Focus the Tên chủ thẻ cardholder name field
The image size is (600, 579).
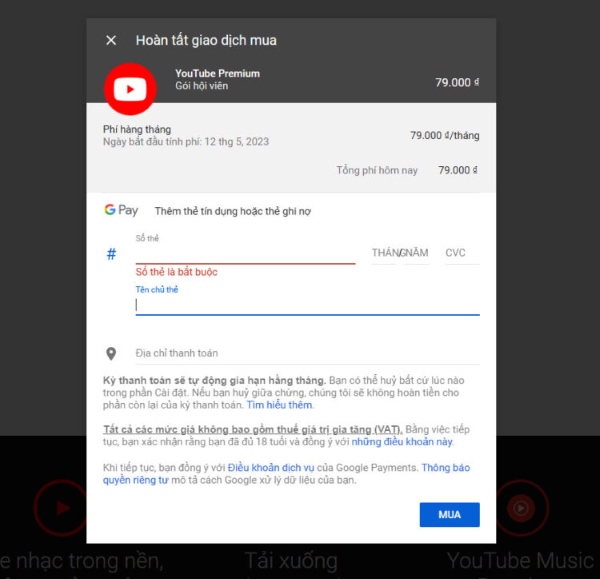point(307,305)
